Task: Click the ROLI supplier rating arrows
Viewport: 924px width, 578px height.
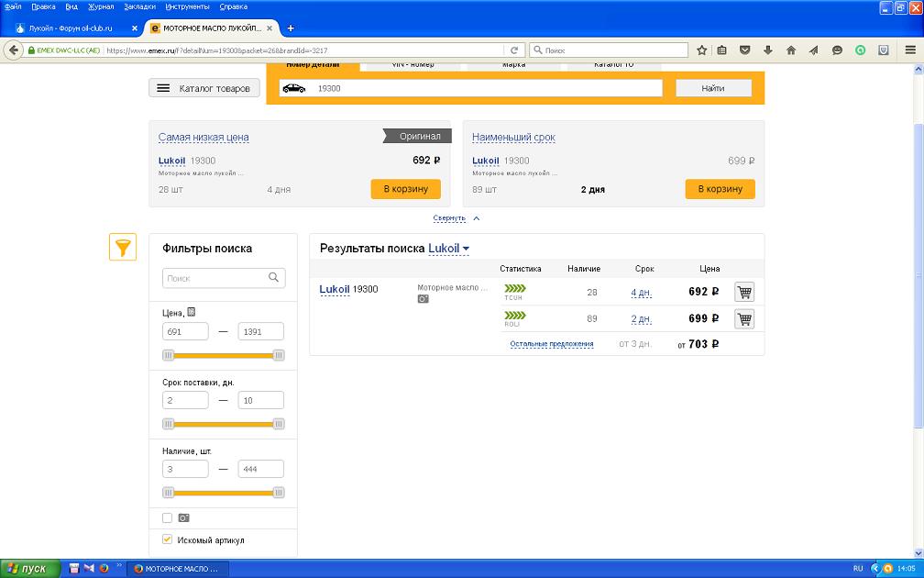Action: pyautogui.click(x=515, y=316)
